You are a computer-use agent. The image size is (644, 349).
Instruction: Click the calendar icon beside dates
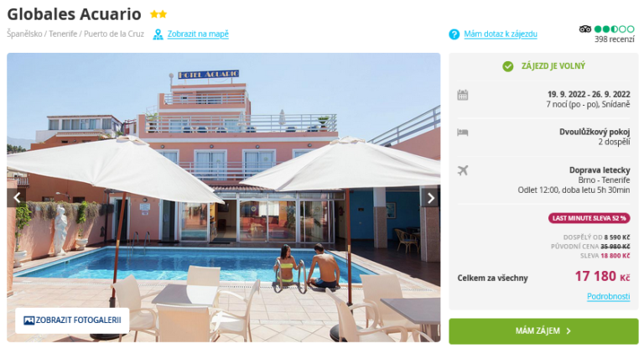(x=463, y=95)
